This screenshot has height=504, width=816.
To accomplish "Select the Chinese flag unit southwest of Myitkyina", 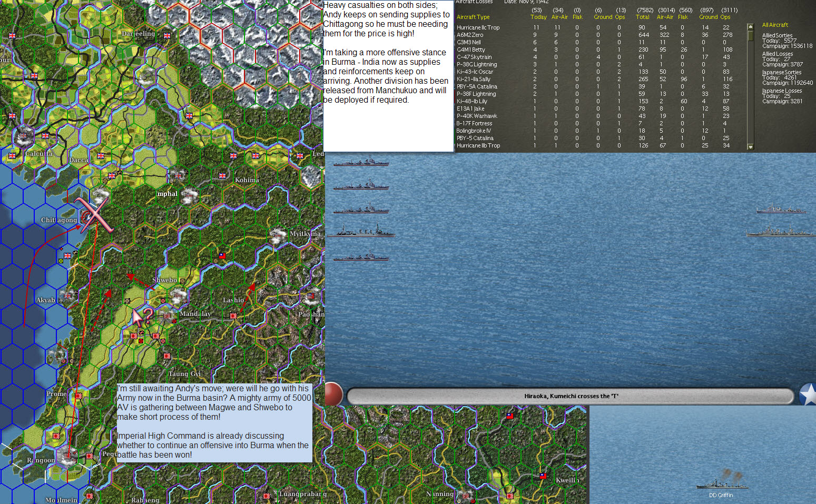I will click(222, 256).
